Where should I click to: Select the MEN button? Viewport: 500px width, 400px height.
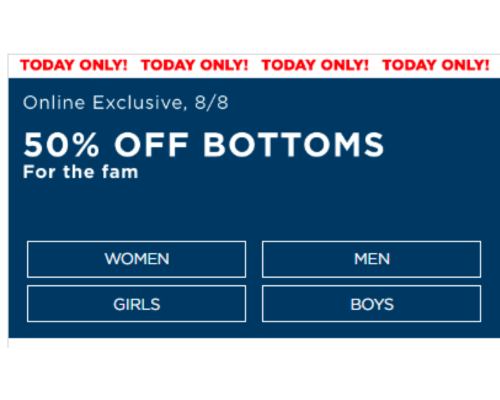[x=371, y=259]
